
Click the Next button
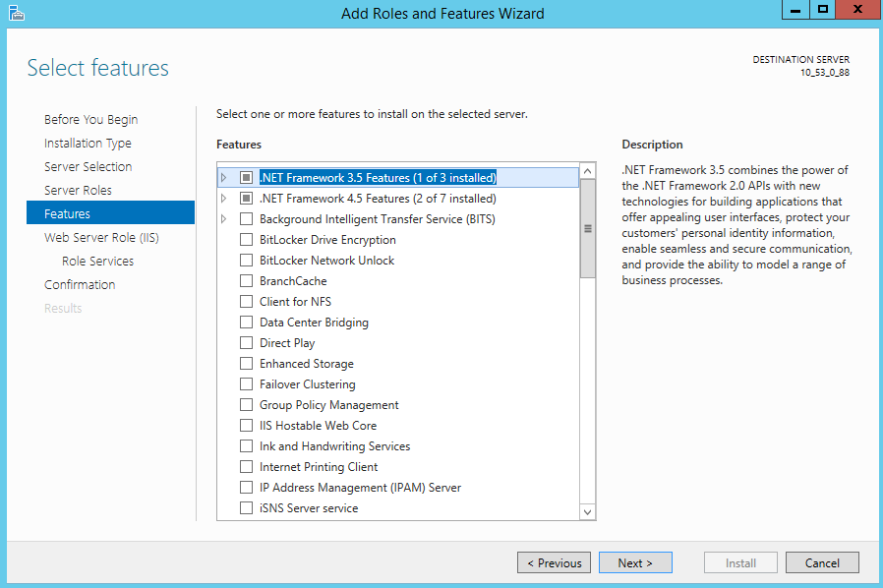(635, 562)
